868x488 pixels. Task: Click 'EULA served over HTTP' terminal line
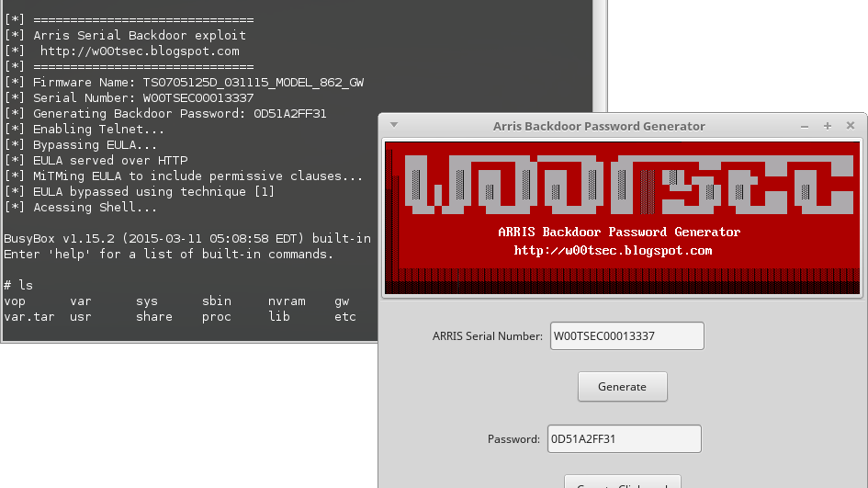coord(96,160)
